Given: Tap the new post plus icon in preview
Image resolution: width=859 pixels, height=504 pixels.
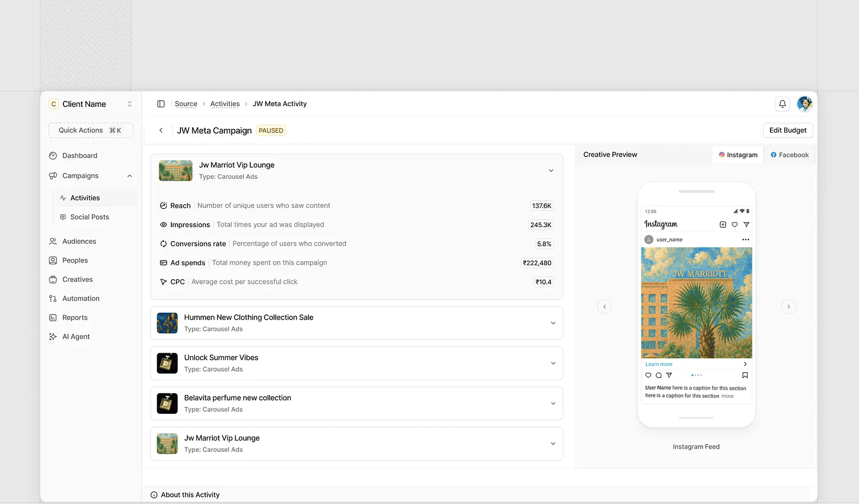Looking at the screenshot, I should pyautogui.click(x=723, y=225).
